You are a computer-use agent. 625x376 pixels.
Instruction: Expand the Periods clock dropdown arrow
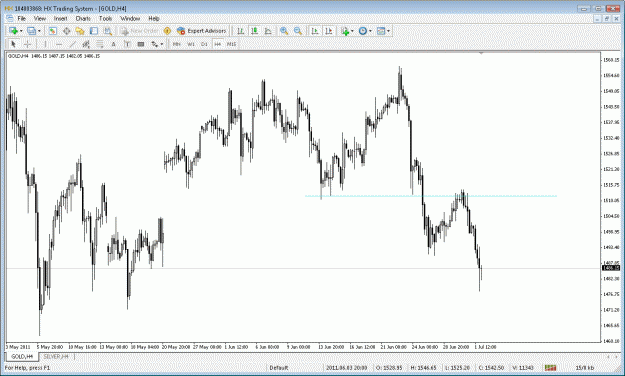tap(370, 31)
